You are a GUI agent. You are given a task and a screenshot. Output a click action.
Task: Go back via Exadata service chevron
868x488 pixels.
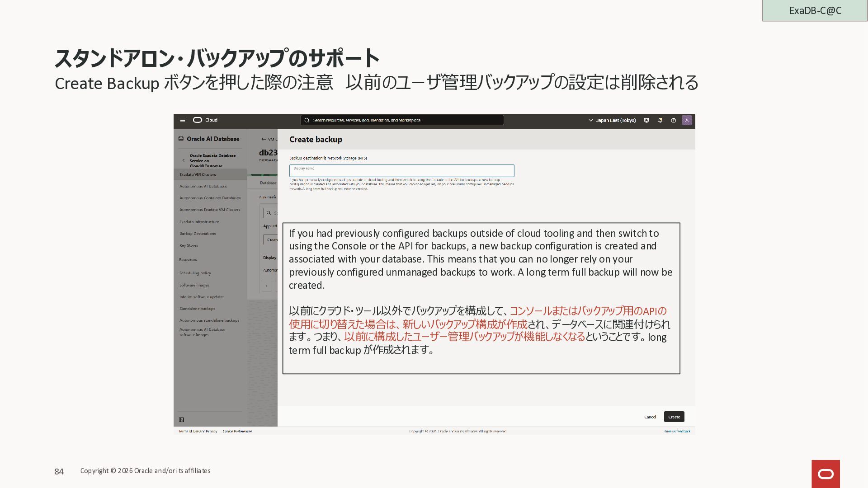click(x=183, y=160)
